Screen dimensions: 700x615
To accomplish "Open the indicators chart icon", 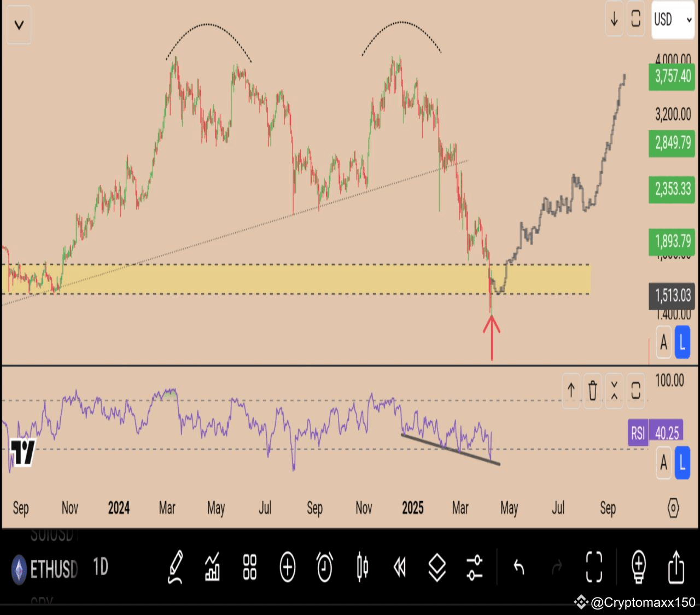I will [x=212, y=567].
